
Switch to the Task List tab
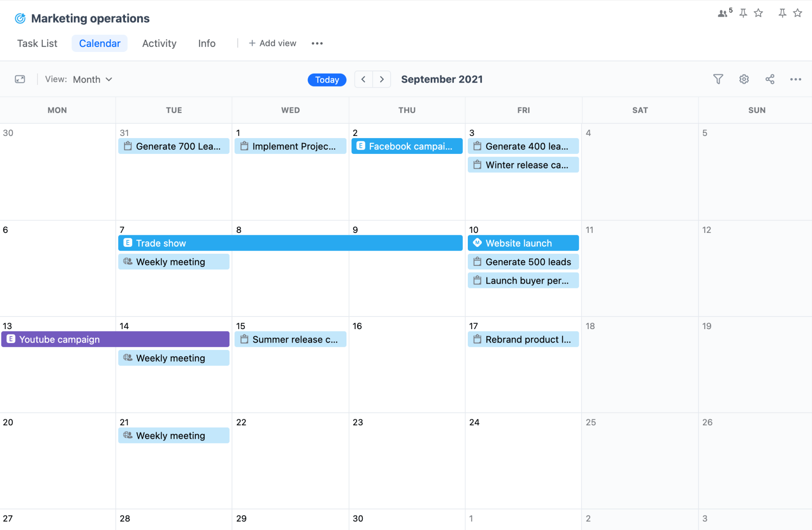coord(37,43)
